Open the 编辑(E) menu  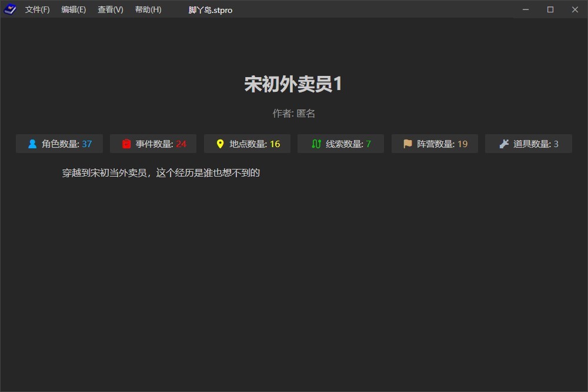pos(73,9)
